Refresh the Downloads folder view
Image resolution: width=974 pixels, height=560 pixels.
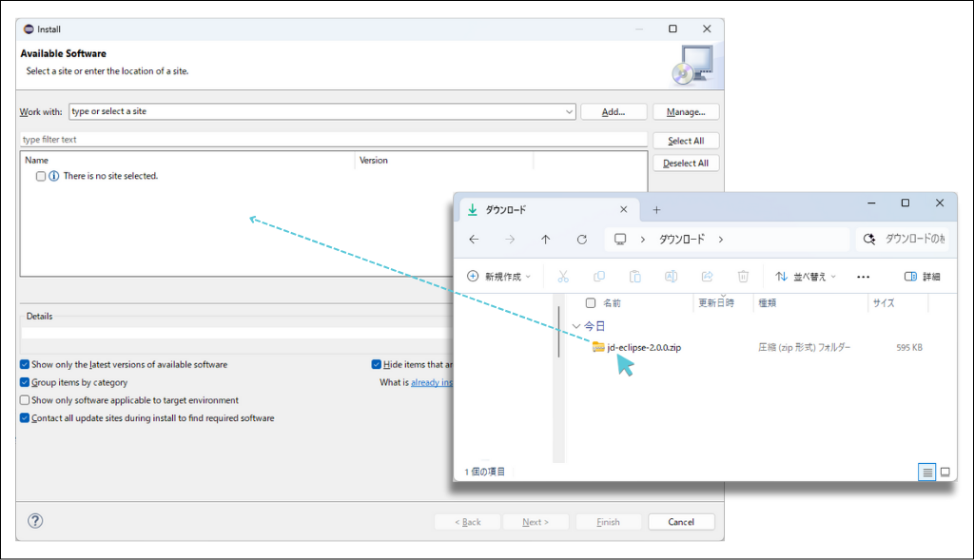pos(582,240)
